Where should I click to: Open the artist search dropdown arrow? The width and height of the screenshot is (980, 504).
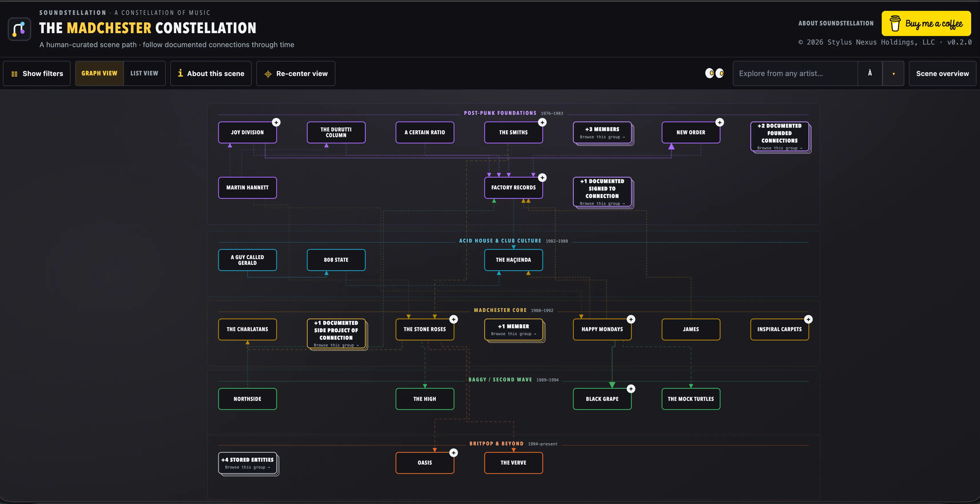point(893,73)
